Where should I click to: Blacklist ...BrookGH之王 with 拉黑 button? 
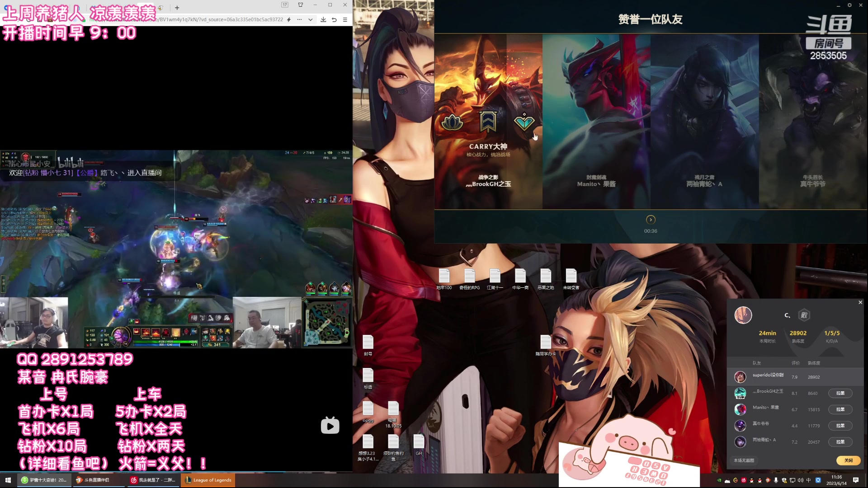(x=840, y=393)
